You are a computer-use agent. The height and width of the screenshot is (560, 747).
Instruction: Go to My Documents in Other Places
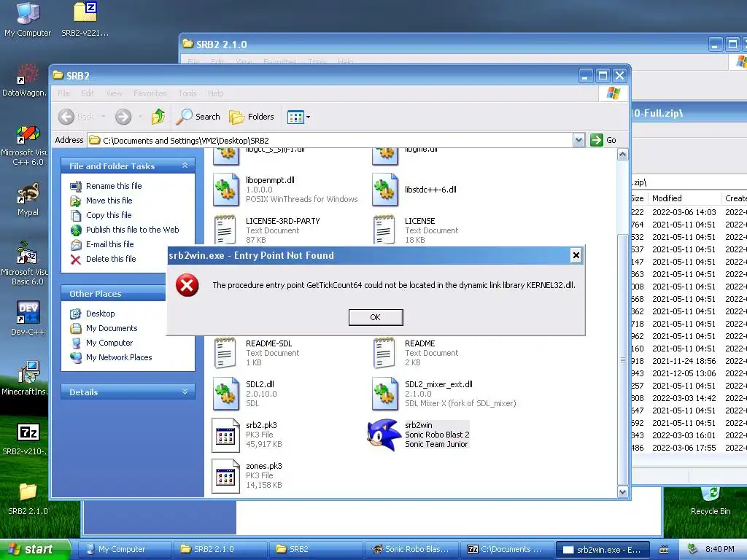click(112, 328)
